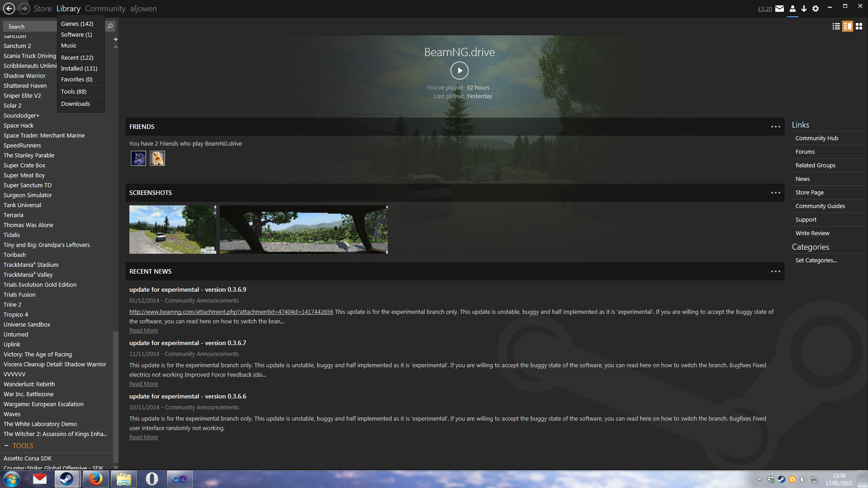
Task: Show hidden tray icons arrow
Action: point(759,479)
